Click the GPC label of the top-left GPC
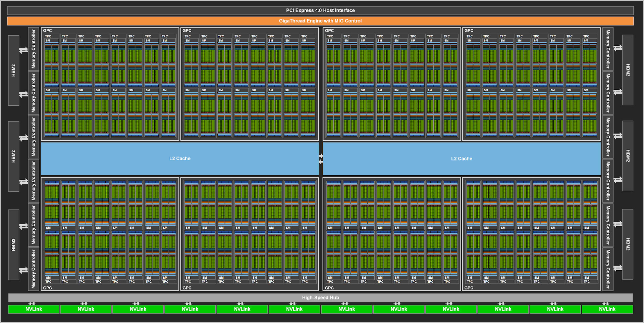The image size is (644, 323). [x=48, y=31]
